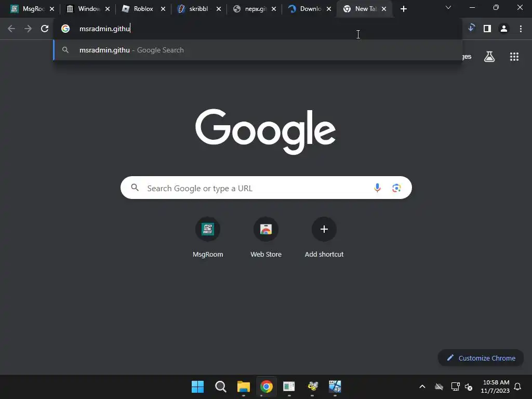
Task: Click the Search Google or type a URL box
Action: click(x=266, y=188)
